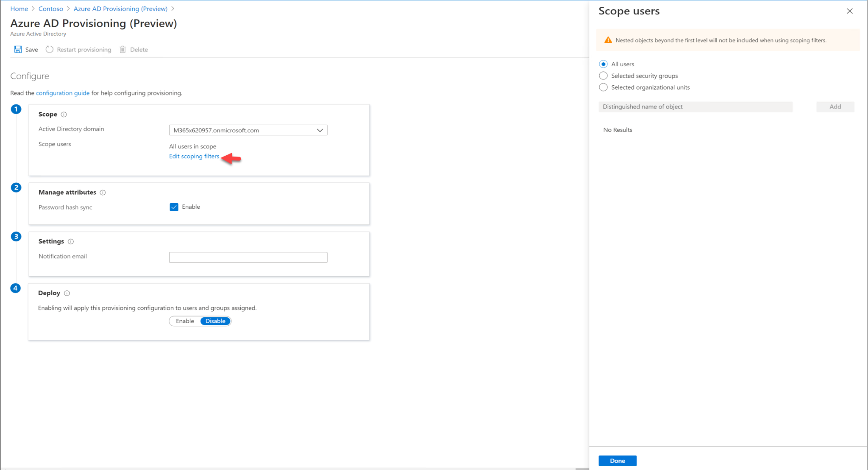
Task: Click the Edit scoping filters link
Action: tap(194, 156)
